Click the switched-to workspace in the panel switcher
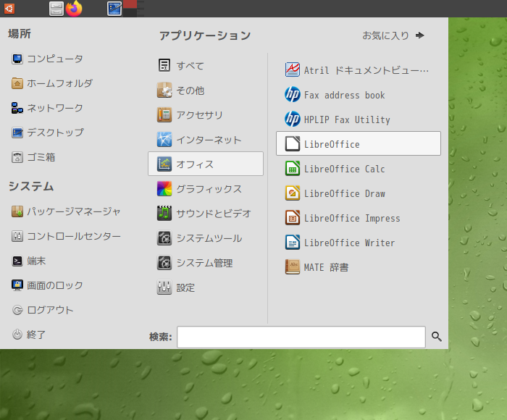The height and width of the screenshot is (420, 507). point(130,4)
